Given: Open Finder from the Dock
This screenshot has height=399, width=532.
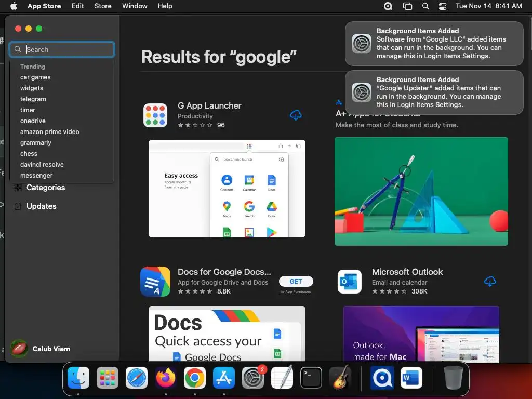Looking at the screenshot, I should [78, 378].
